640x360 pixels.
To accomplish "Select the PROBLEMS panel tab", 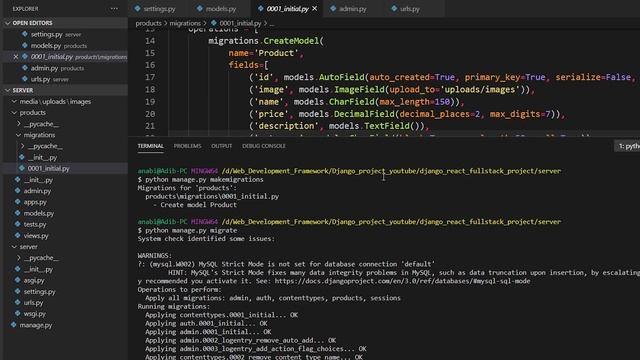I will click(x=187, y=146).
